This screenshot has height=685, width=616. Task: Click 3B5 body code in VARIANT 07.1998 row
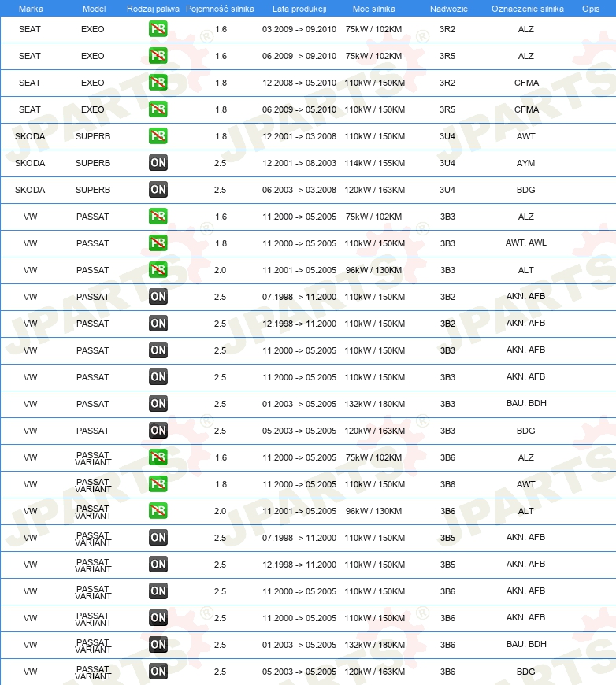pyautogui.click(x=447, y=538)
